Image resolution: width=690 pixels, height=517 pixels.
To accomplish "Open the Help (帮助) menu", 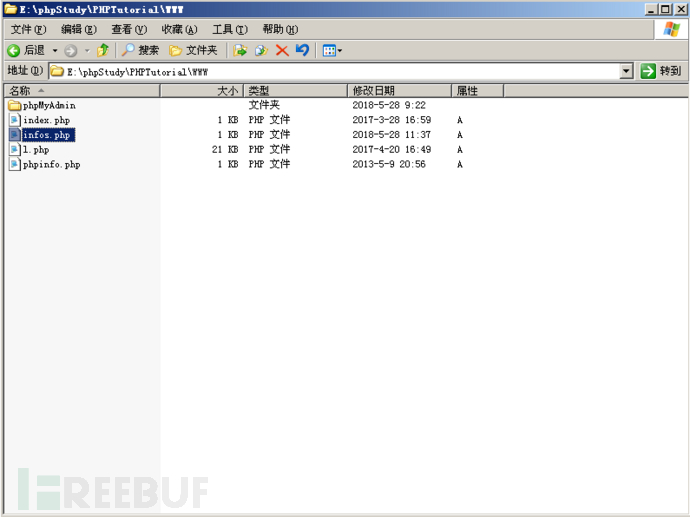I will tap(280, 29).
